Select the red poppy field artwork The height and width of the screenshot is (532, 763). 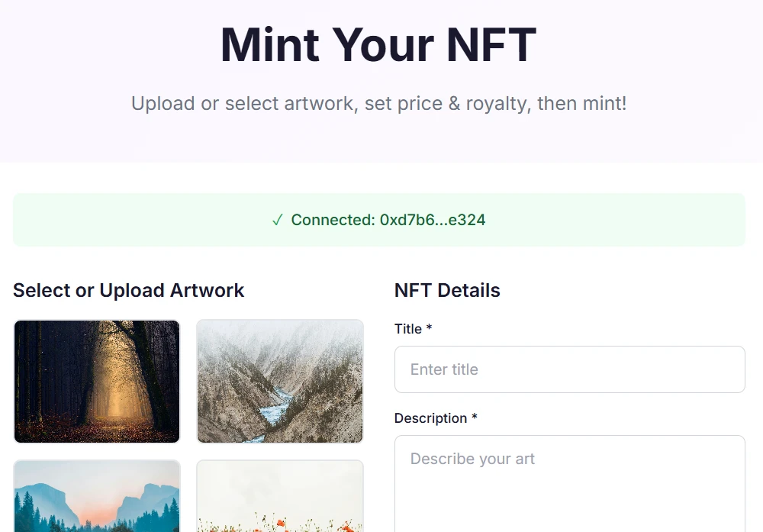pos(280,496)
